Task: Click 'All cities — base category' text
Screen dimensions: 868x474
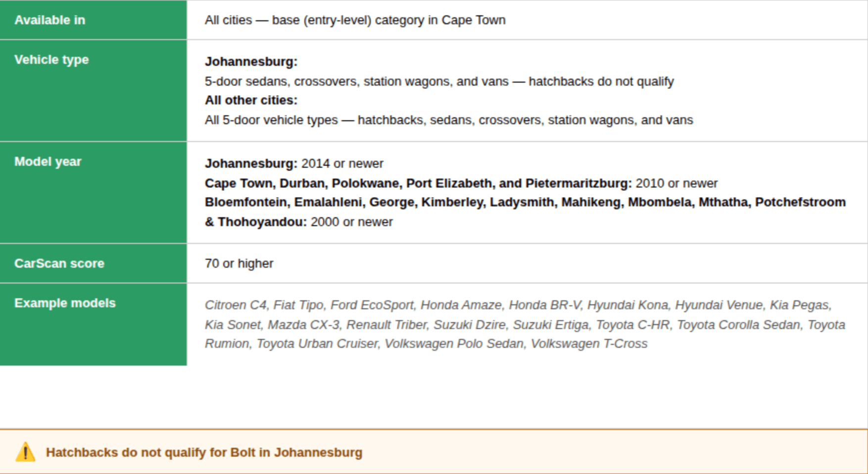Action: coord(355,20)
